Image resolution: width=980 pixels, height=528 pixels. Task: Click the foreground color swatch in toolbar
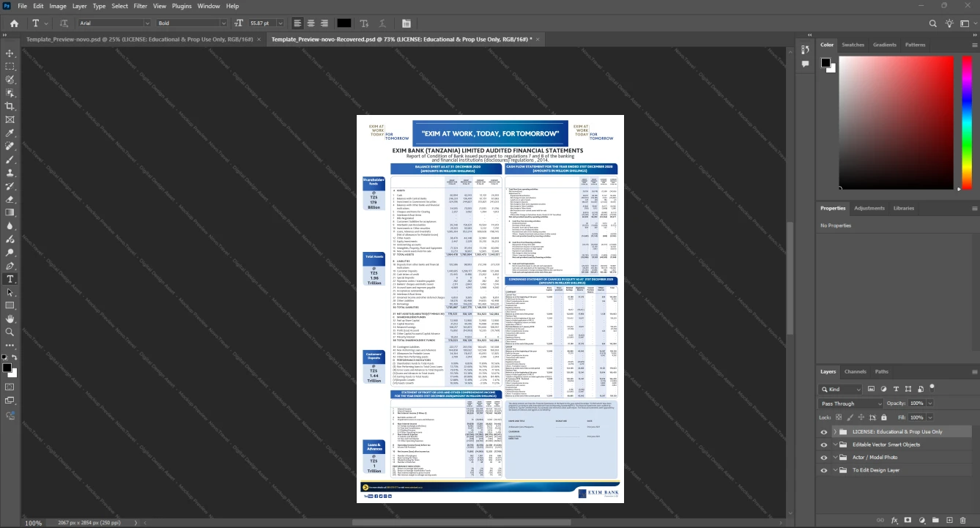(7, 368)
